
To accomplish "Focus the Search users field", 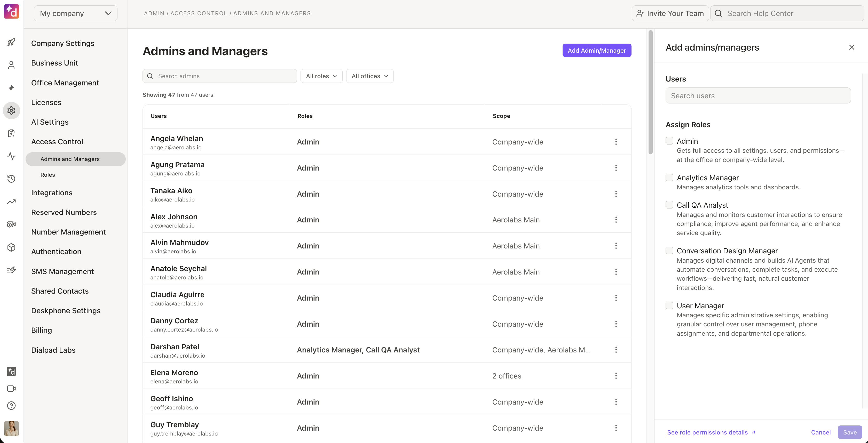I will tap(758, 96).
